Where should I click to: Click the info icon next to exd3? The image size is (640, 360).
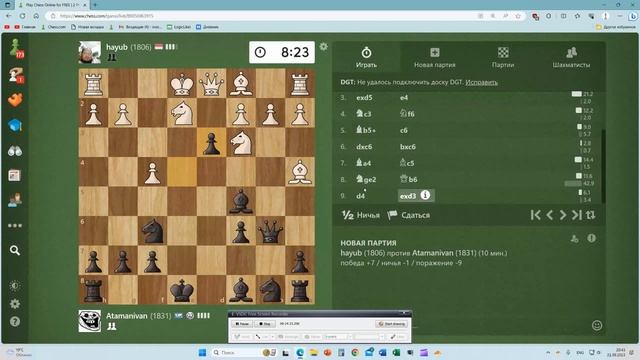click(425, 195)
